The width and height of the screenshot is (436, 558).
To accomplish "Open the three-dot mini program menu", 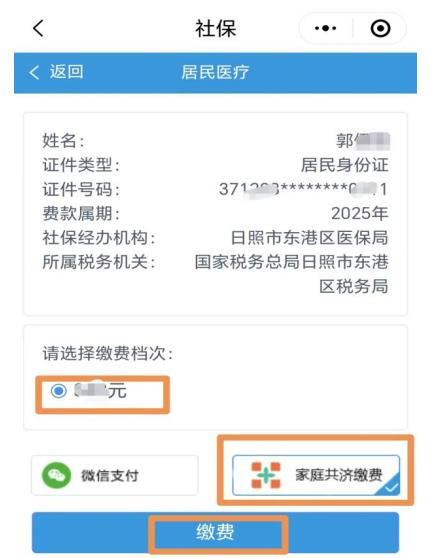I will pyautogui.click(x=325, y=28).
